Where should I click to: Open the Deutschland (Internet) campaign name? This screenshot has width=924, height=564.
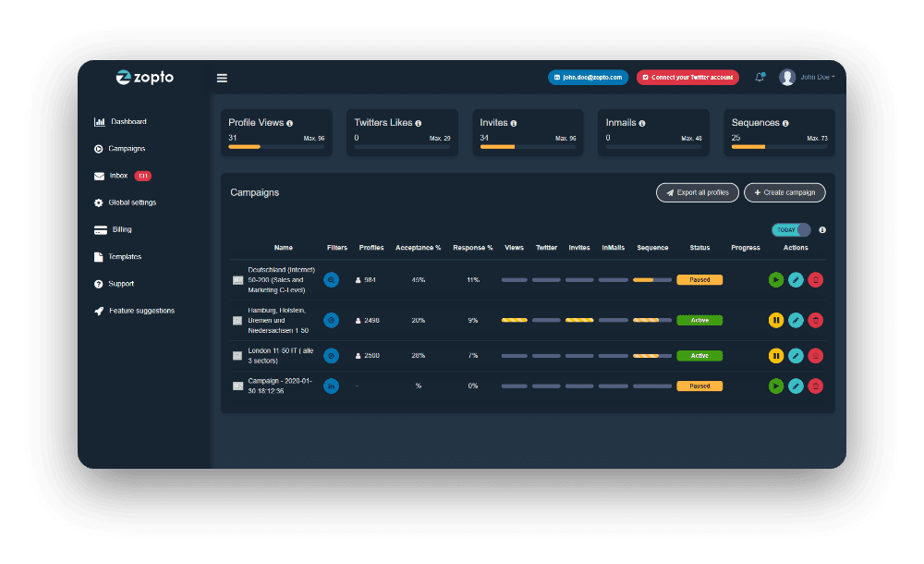(x=281, y=279)
